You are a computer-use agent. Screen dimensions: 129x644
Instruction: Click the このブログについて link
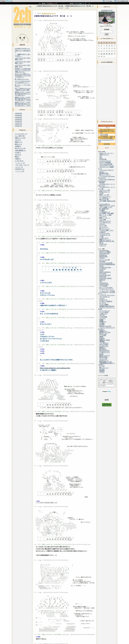coord(107,11)
